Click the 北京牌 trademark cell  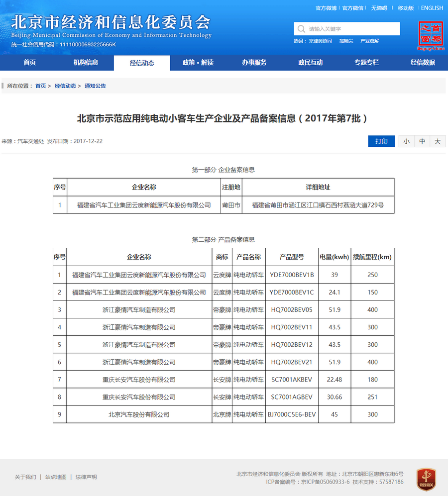point(222,414)
